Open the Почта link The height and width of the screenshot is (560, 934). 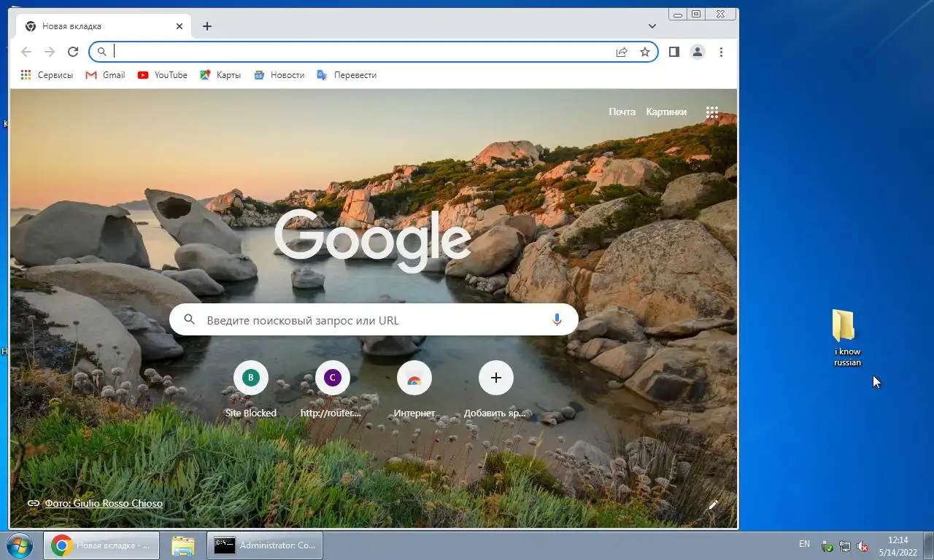pyautogui.click(x=622, y=112)
